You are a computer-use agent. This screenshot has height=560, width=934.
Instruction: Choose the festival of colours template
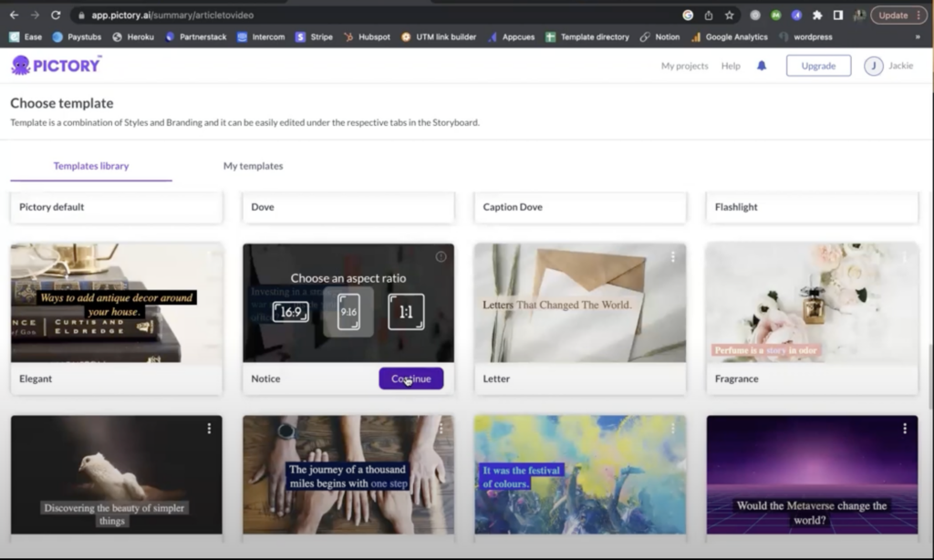tap(580, 474)
